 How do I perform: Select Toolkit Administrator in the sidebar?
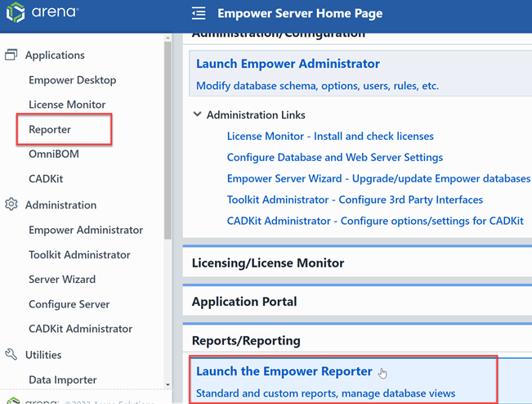pos(79,254)
